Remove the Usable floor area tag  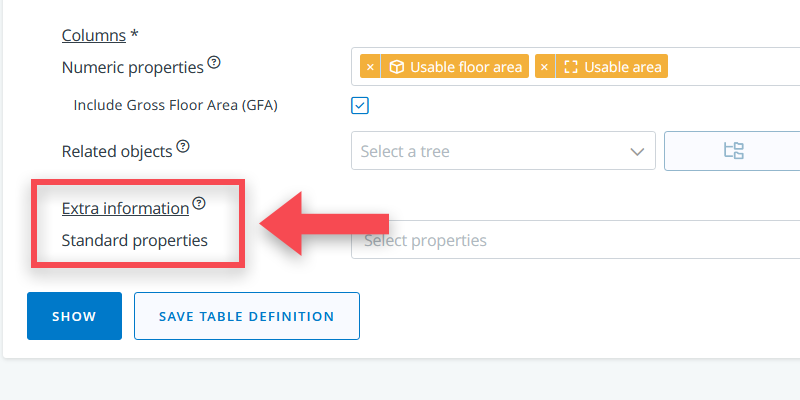tap(370, 67)
